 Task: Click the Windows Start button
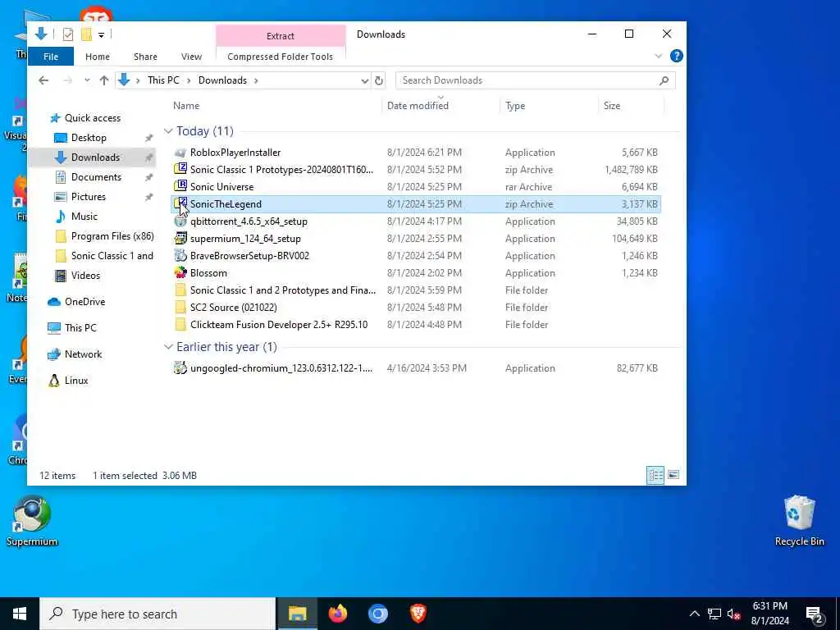click(20, 614)
